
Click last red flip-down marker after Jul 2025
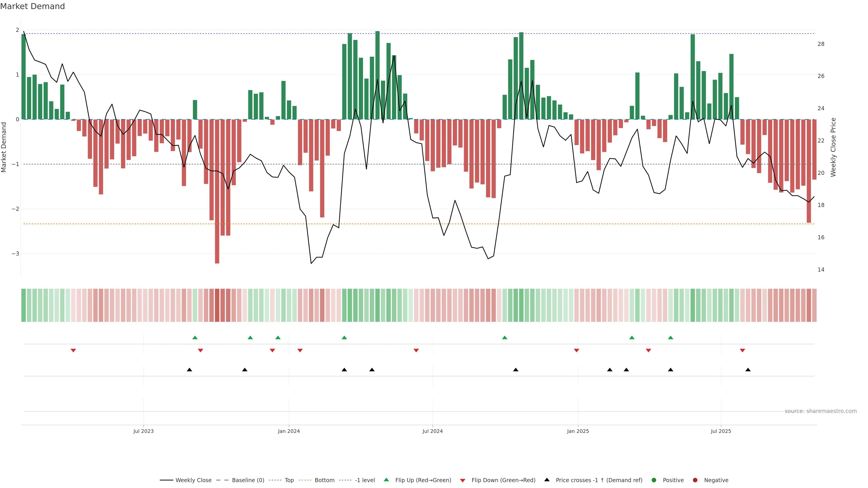(x=742, y=351)
